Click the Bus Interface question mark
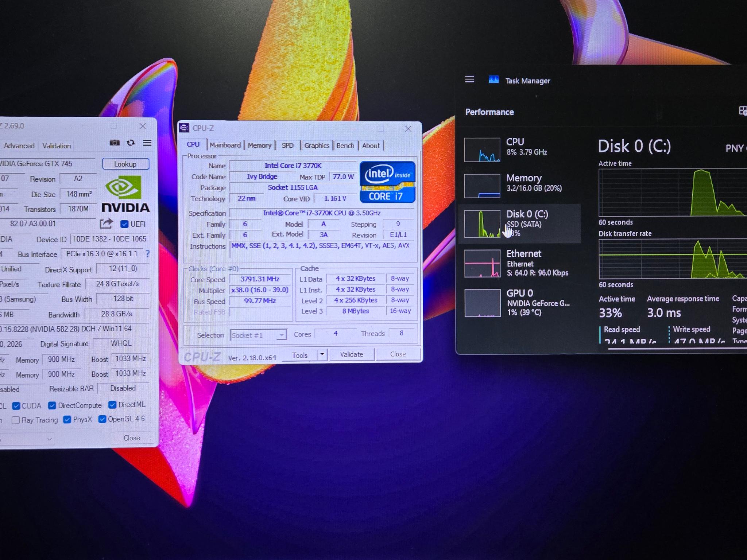 (147, 254)
